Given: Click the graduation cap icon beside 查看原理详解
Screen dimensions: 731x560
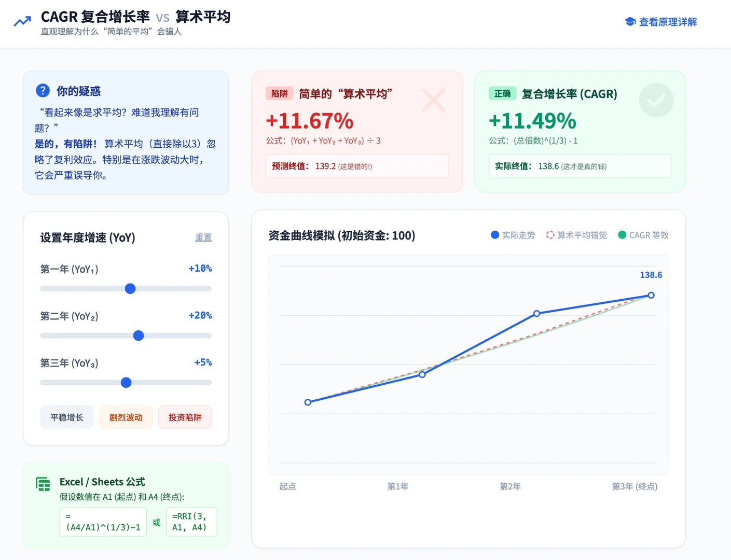Looking at the screenshot, I should (630, 22).
